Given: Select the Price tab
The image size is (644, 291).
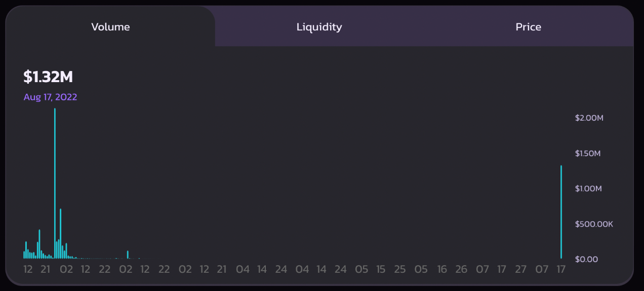Looking at the screenshot, I should coord(529,27).
